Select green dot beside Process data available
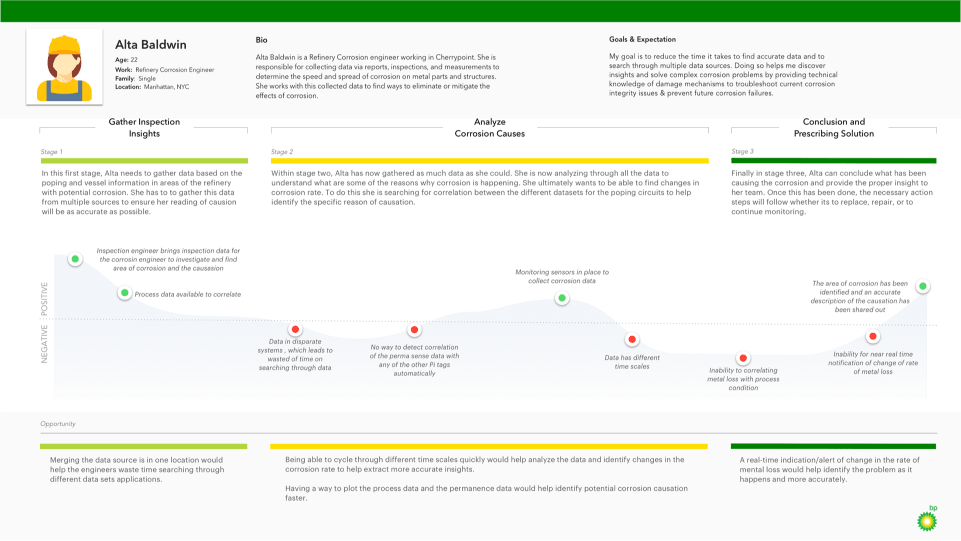Image resolution: width=961 pixels, height=541 pixels. pyautogui.click(x=124, y=293)
